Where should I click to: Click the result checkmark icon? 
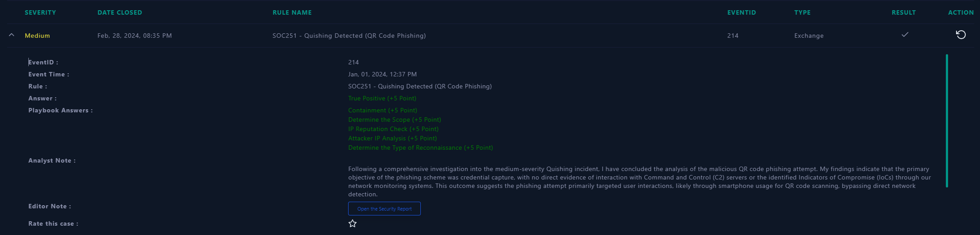pos(905,35)
